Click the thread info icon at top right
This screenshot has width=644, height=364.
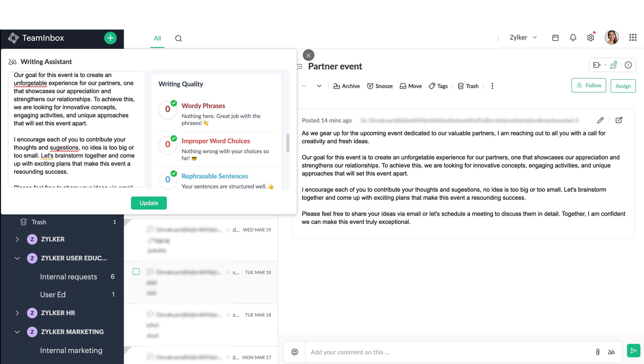[x=628, y=65]
